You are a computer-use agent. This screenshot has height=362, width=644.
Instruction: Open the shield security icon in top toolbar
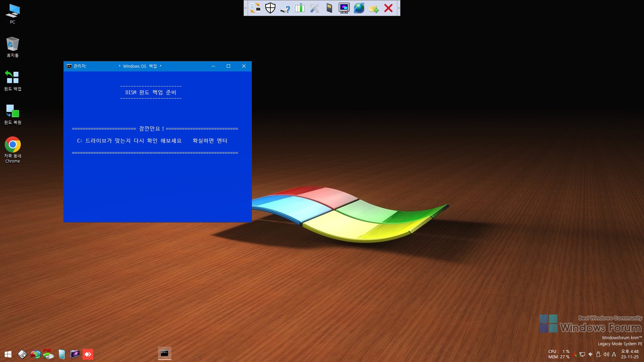270,8
